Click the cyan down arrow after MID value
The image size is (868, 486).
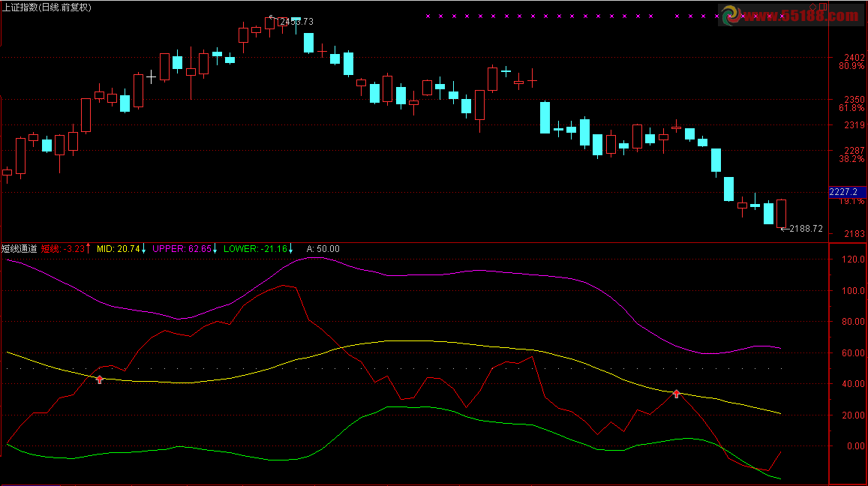tap(143, 249)
